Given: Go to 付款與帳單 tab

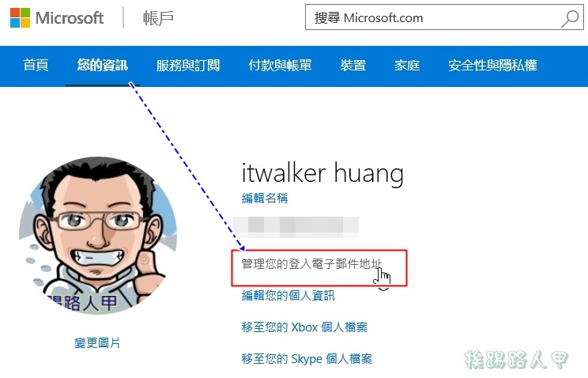Looking at the screenshot, I should click(x=280, y=66).
